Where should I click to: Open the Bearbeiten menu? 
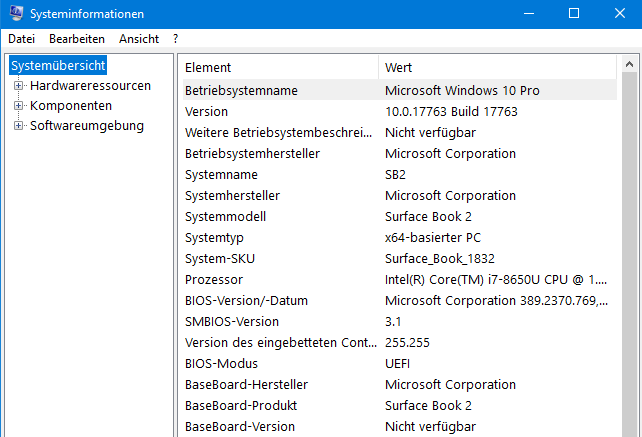pyautogui.click(x=77, y=39)
